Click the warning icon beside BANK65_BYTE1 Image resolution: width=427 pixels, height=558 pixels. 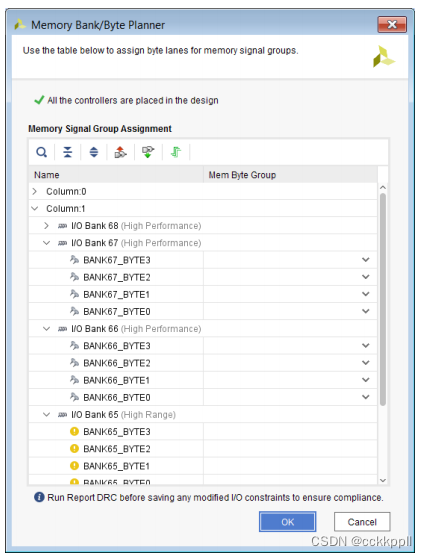point(74,466)
